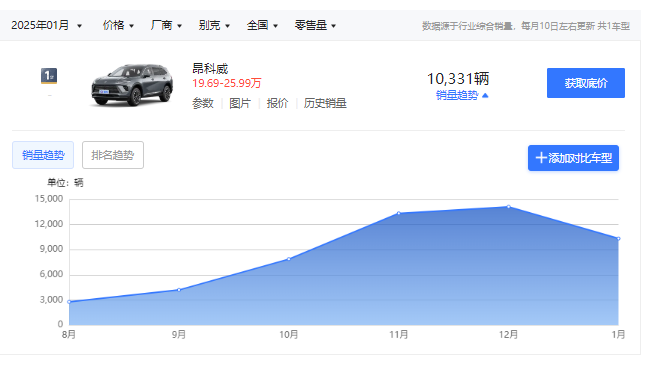Select the 9月 data point on chart
The image size is (654, 365).
[x=179, y=290]
